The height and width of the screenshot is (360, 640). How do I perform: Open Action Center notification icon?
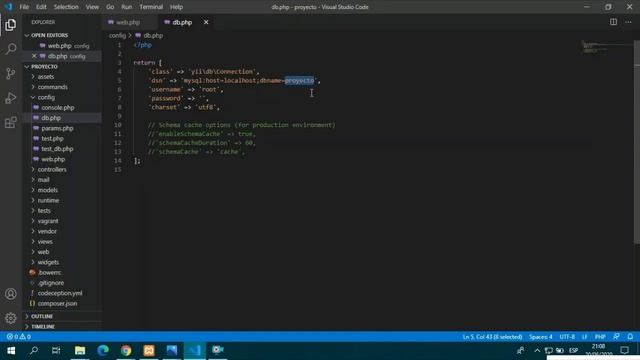(x=624, y=350)
